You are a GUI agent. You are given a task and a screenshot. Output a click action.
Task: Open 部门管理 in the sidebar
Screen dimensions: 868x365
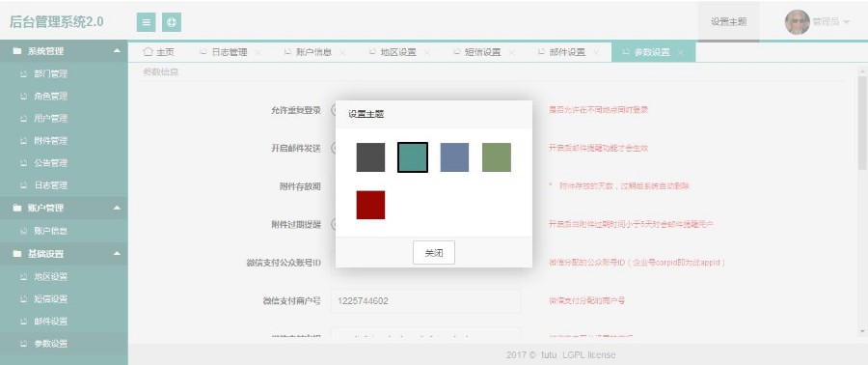[x=64, y=73]
